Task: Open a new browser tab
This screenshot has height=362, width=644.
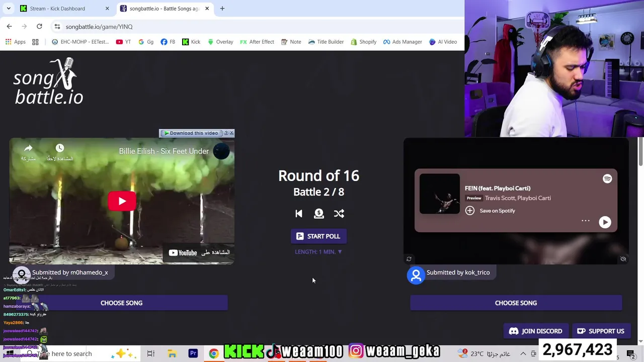Action: tap(222, 9)
